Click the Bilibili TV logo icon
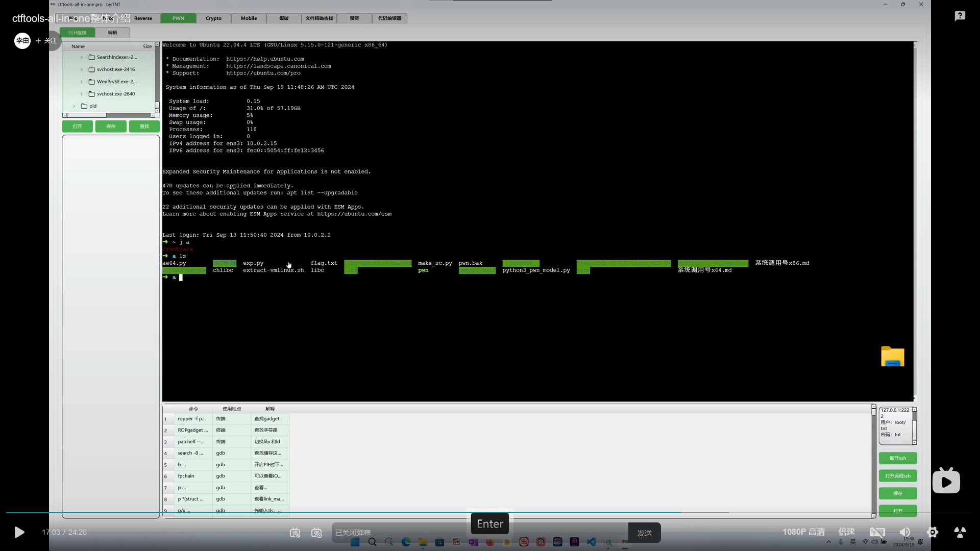Image resolution: width=980 pixels, height=551 pixels. (x=946, y=481)
